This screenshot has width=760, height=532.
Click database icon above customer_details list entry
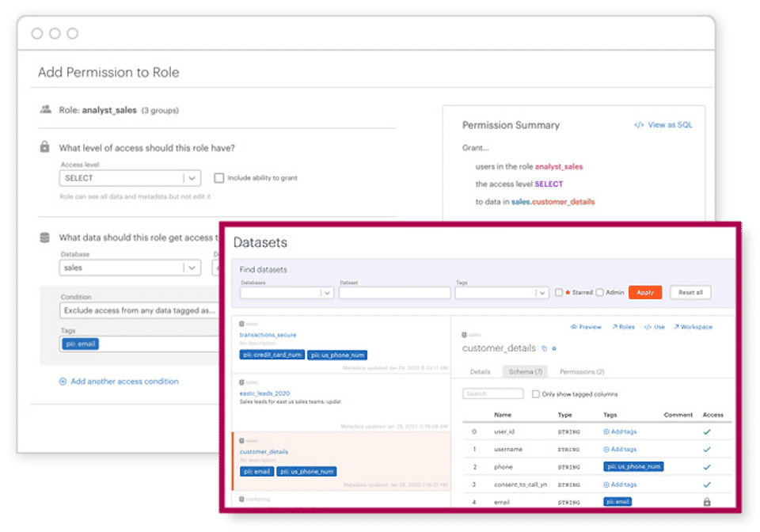click(241, 441)
